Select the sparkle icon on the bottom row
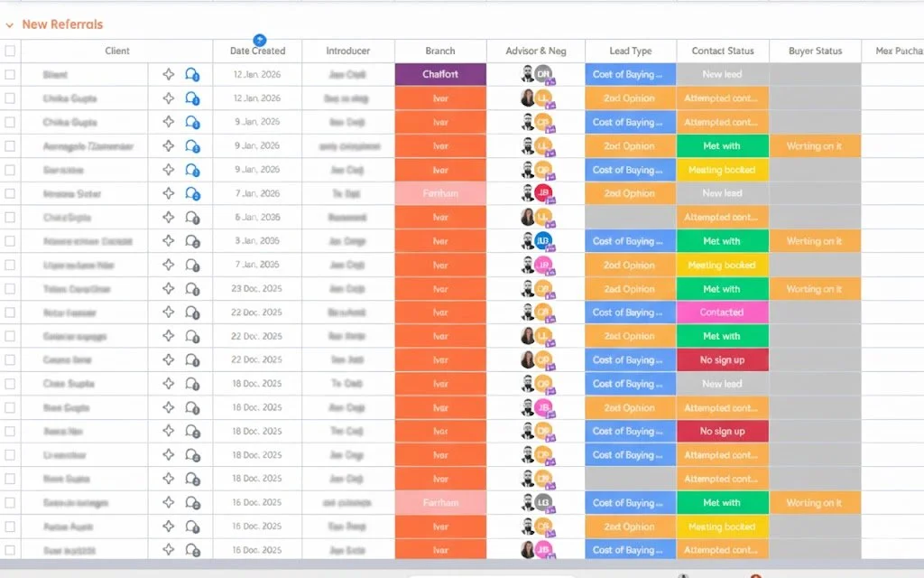The width and height of the screenshot is (924, 578). point(169,549)
